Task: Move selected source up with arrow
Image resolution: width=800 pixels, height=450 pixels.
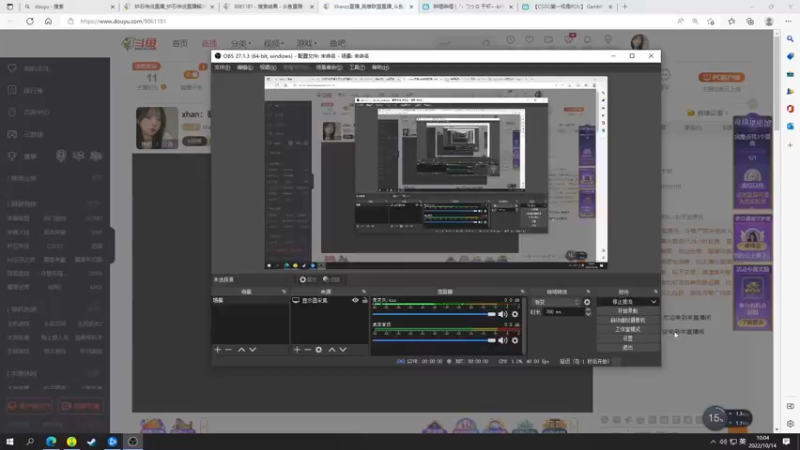Action: [332, 349]
